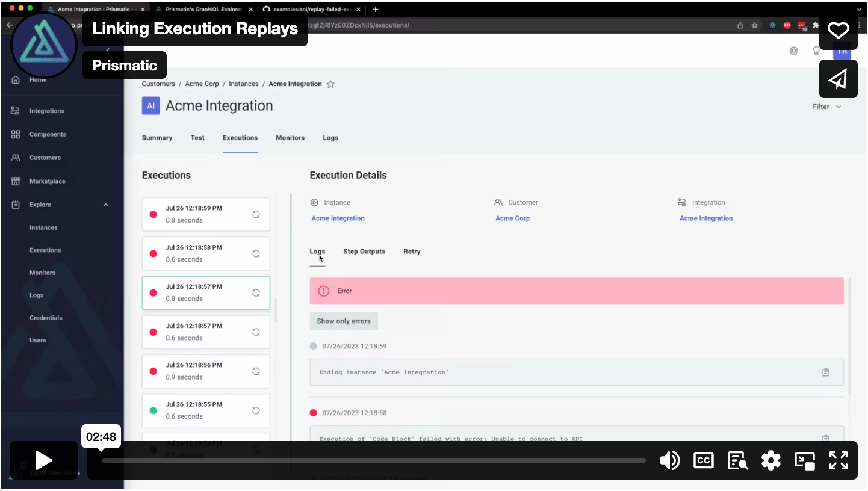The width and height of the screenshot is (868, 491).
Task: Open Components sidebar icon
Action: [16, 134]
